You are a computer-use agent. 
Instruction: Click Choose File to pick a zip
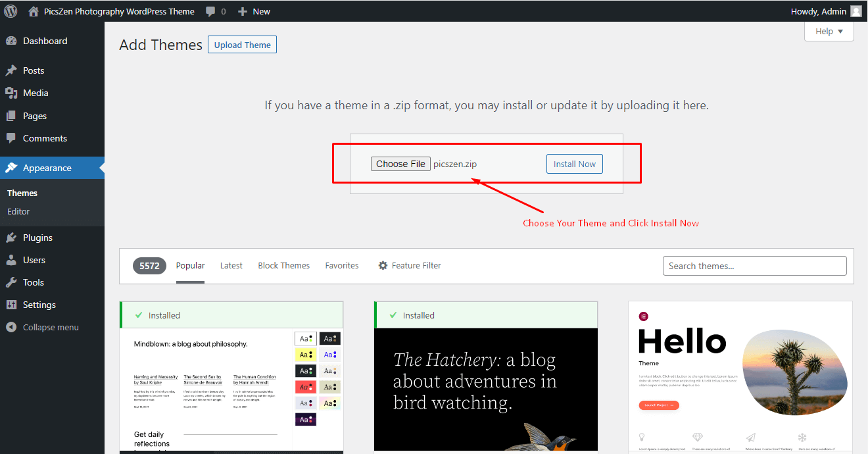tap(400, 164)
